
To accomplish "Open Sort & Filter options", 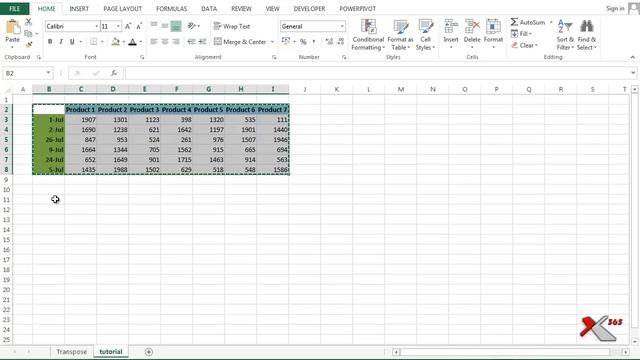I will coord(565,35).
